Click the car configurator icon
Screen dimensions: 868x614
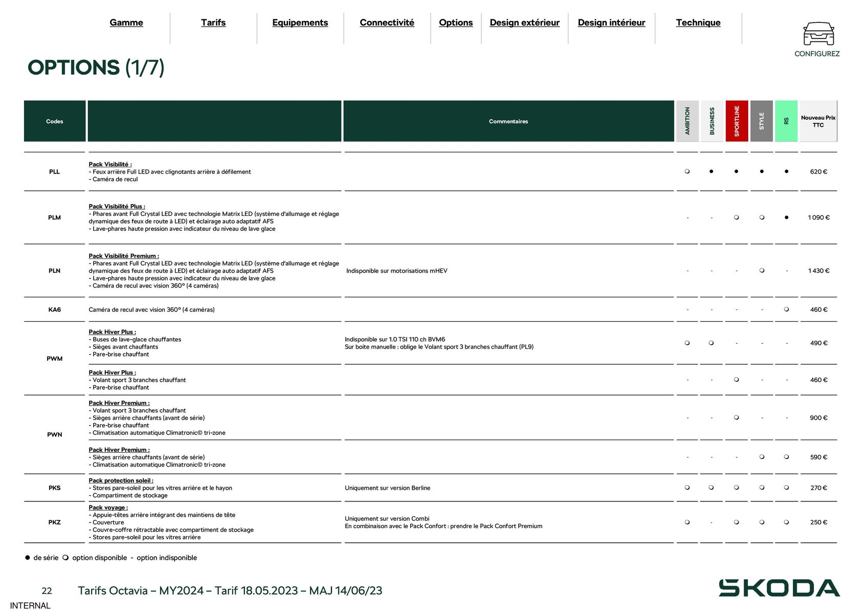pyautogui.click(x=818, y=34)
